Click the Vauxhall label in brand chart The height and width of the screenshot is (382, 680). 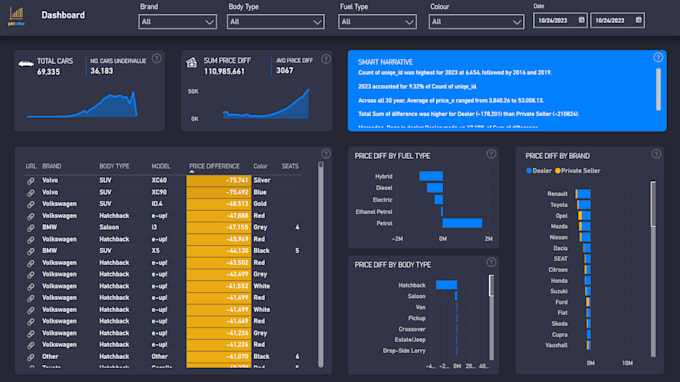tap(556, 346)
